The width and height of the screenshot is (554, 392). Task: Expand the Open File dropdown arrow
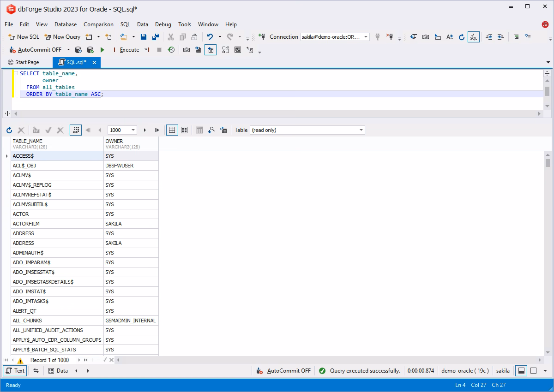[134, 37]
